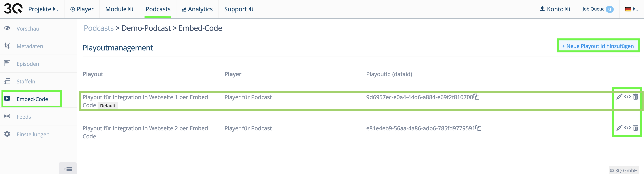644x174 pixels.
Task: Show embed code for second playout
Action: point(628,128)
